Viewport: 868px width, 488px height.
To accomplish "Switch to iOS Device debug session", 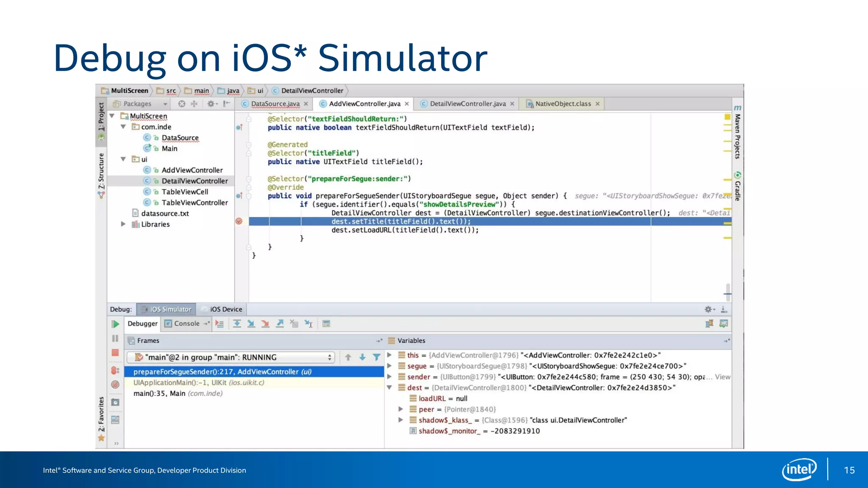I will coord(222,309).
